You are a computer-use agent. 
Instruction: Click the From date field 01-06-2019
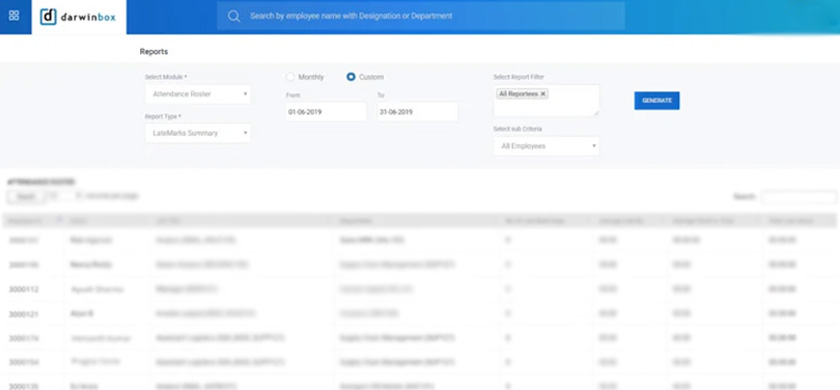coord(326,112)
